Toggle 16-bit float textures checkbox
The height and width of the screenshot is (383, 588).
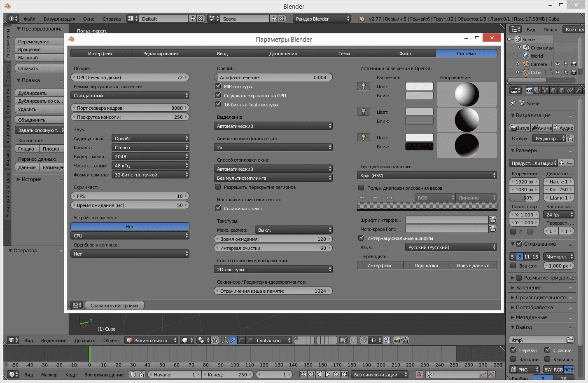click(x=218, y=104)
